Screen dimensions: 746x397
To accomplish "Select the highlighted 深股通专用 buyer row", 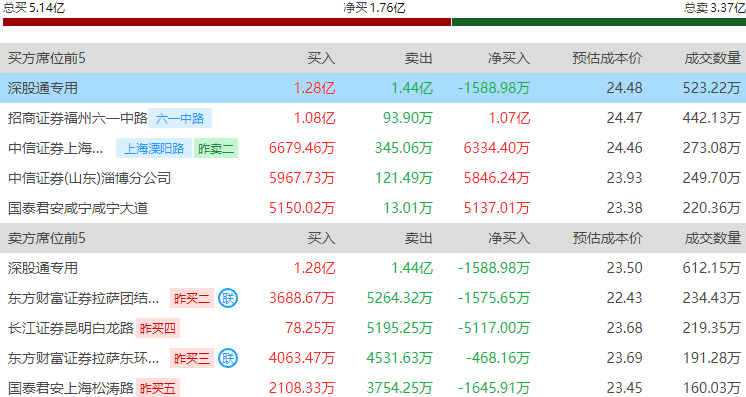I will [373, 88].
